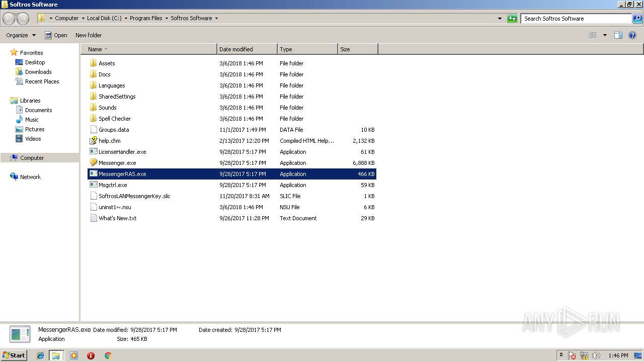Click the volume speaker tray icon
The image size is (644, 362).
coord(596,355)
